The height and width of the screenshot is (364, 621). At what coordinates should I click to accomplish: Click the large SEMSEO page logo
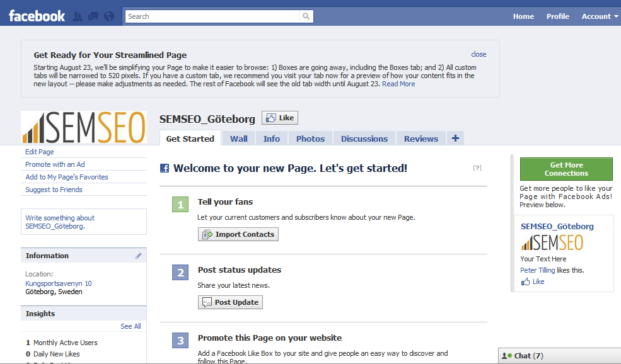tap(84, 127)
